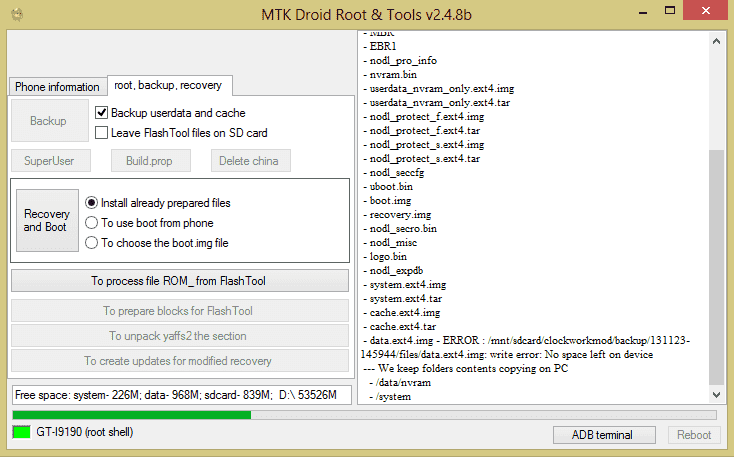The width and height of the screenshot is (734, 457).
Task: Select To choose the boot.img file option
Action: click(91, 243)
